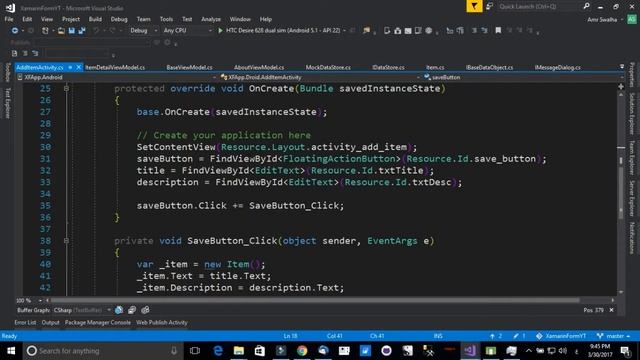Open the Solution Explorer side panel tab
This screenshot has height=360, width=640.
tap(632, 113)
